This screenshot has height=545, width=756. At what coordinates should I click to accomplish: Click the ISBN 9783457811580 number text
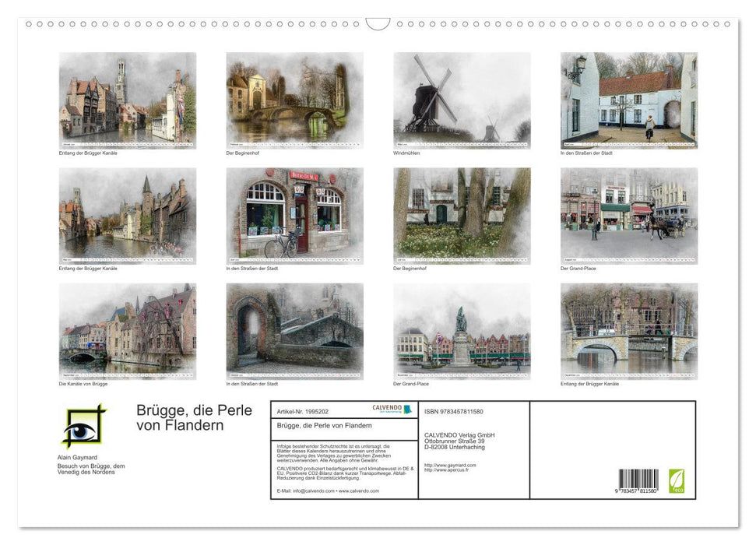point(454,410)
